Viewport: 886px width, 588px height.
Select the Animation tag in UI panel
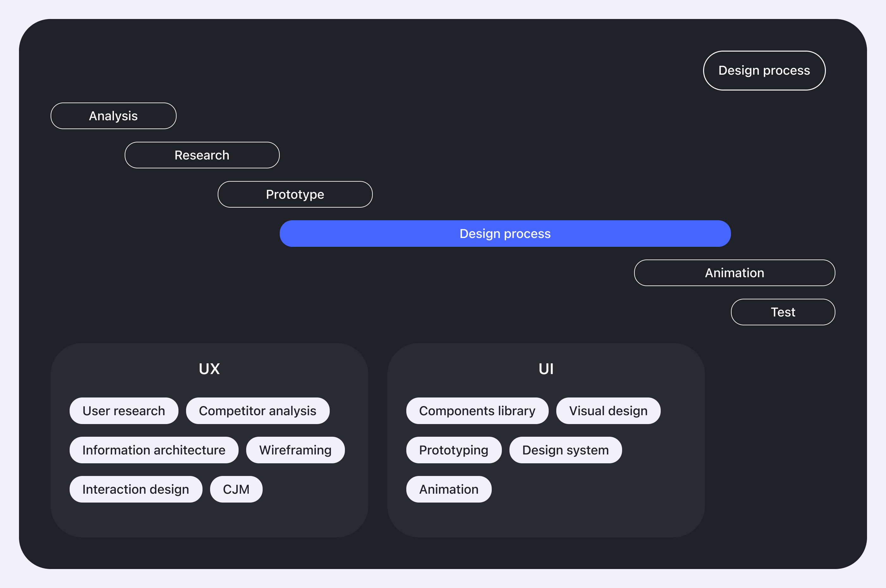click(x=448, y=489)
